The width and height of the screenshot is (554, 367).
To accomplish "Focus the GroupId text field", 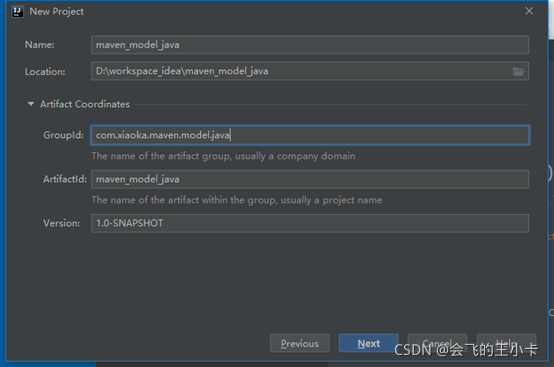I will (x=310, y=135).
